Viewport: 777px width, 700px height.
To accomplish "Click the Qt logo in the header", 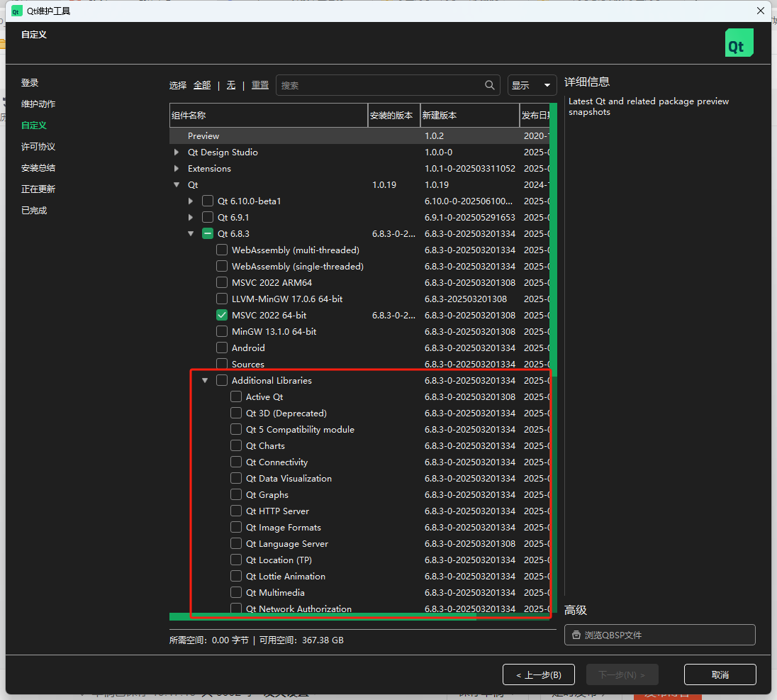I will (739, 43).
